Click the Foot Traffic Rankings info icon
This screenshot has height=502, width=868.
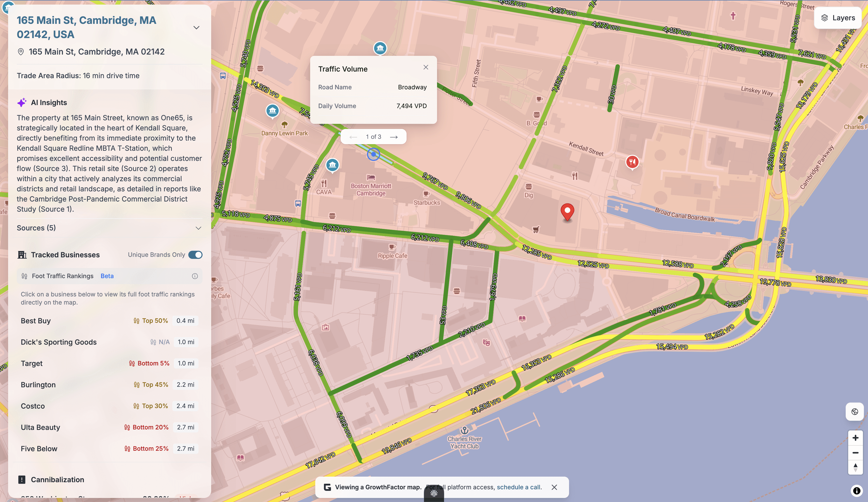coord(195,276)
